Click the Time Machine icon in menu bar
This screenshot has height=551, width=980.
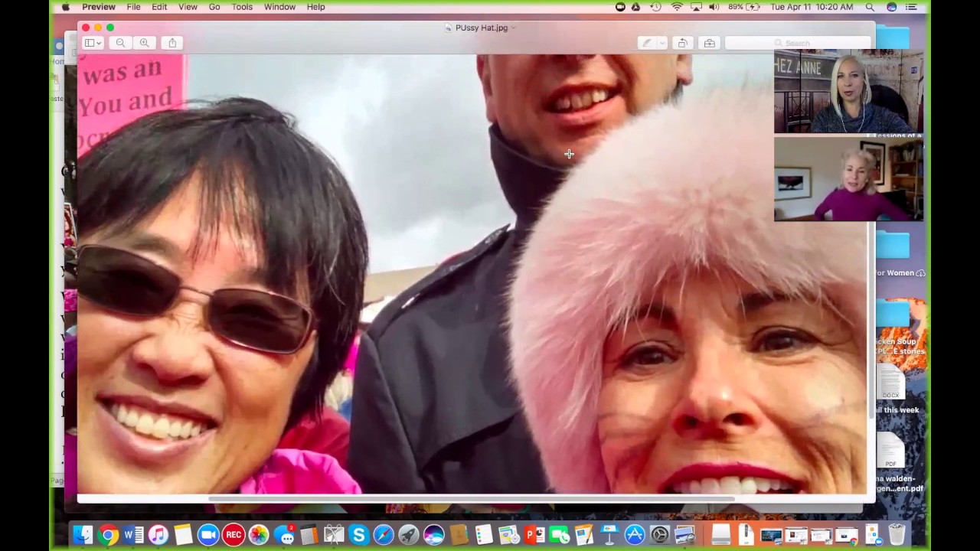656,7
